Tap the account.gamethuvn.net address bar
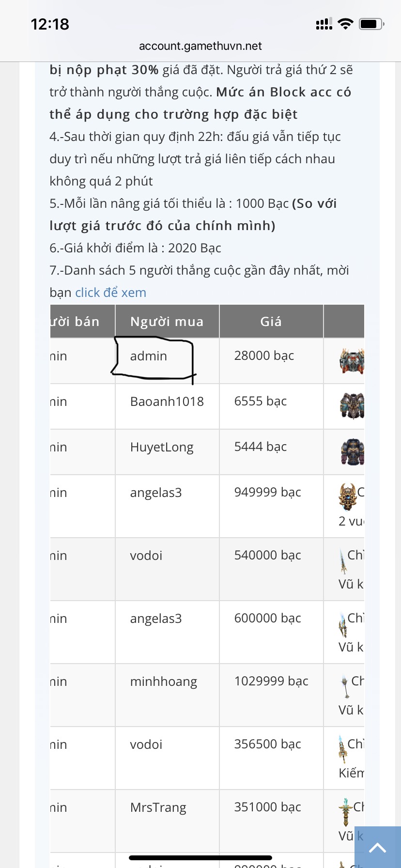Screen dimensions: 401x868 pyautogui.click(x=200, y=46)
